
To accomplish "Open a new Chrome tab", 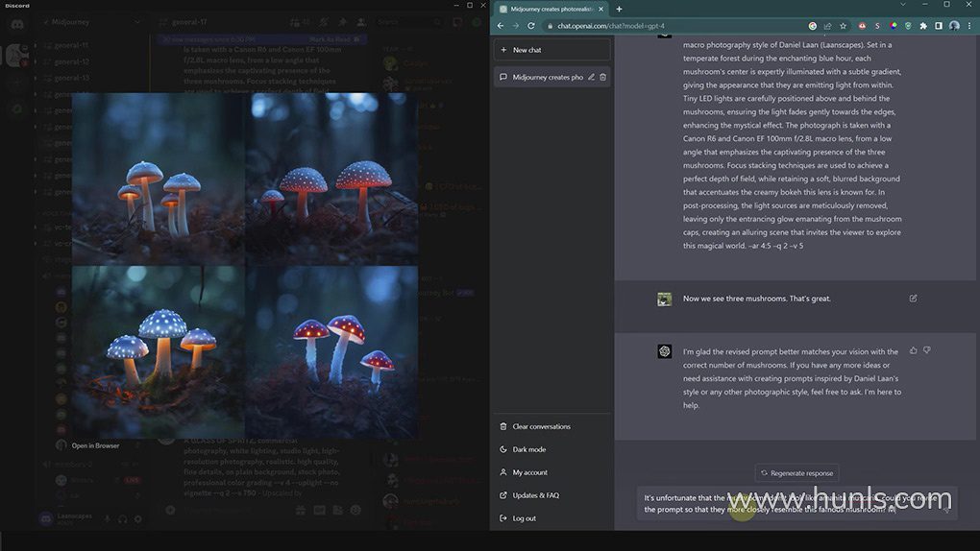I will [620, 9].
